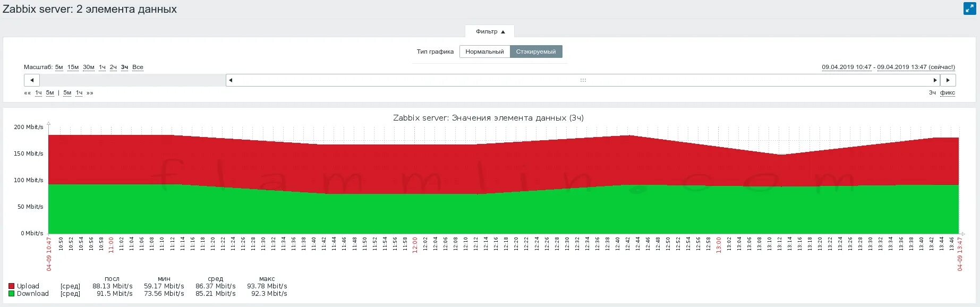Click the Download average value 85.21 Mbit/s
The width and height of the screenshot is (980, 307).
point(216,294)
